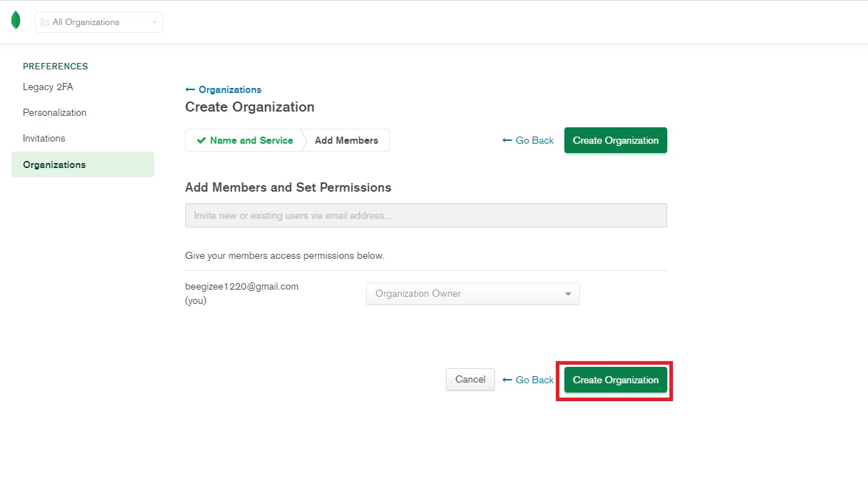The image size is (868, 487).
Task: Click the green checkmark on Name and Service
Action: click(201, 141)
